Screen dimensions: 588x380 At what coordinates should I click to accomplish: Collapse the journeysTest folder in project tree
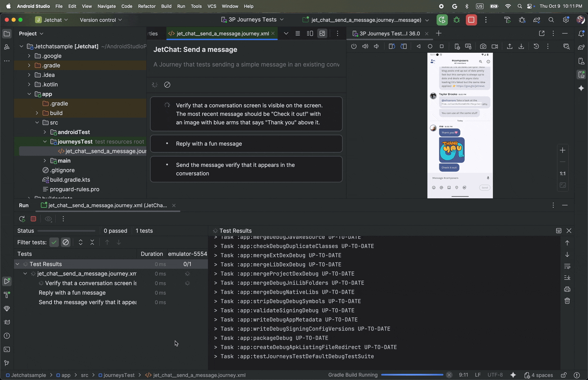(x=45, y=142)
